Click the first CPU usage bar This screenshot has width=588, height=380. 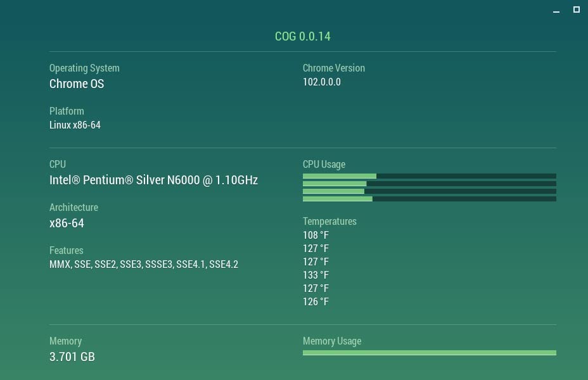point(430,176)
